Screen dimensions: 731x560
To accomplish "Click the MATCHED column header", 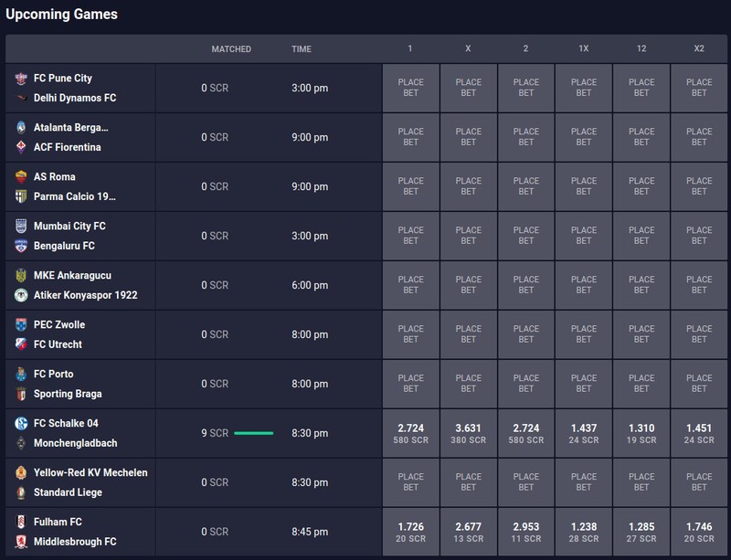I will click(231, 49).
